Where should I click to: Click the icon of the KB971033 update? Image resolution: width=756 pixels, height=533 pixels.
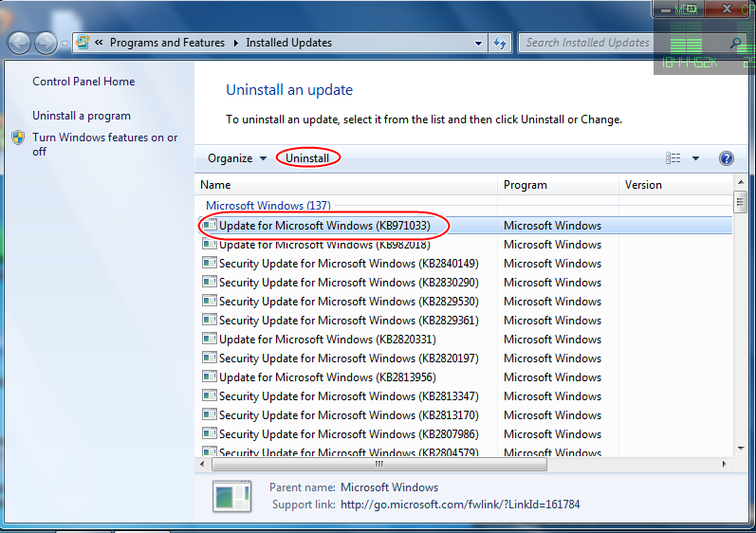pos(210,225)
